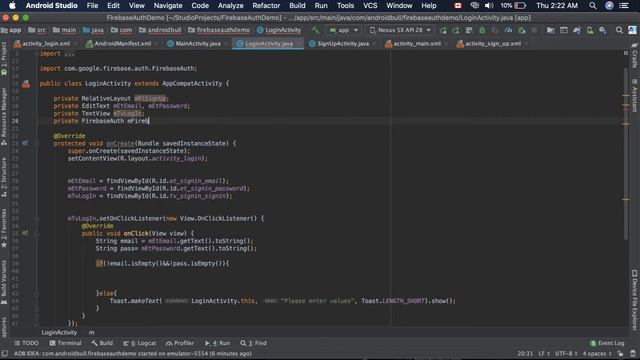
Task: Open the UTF-8 encoding selector
Action: (566, 353)
